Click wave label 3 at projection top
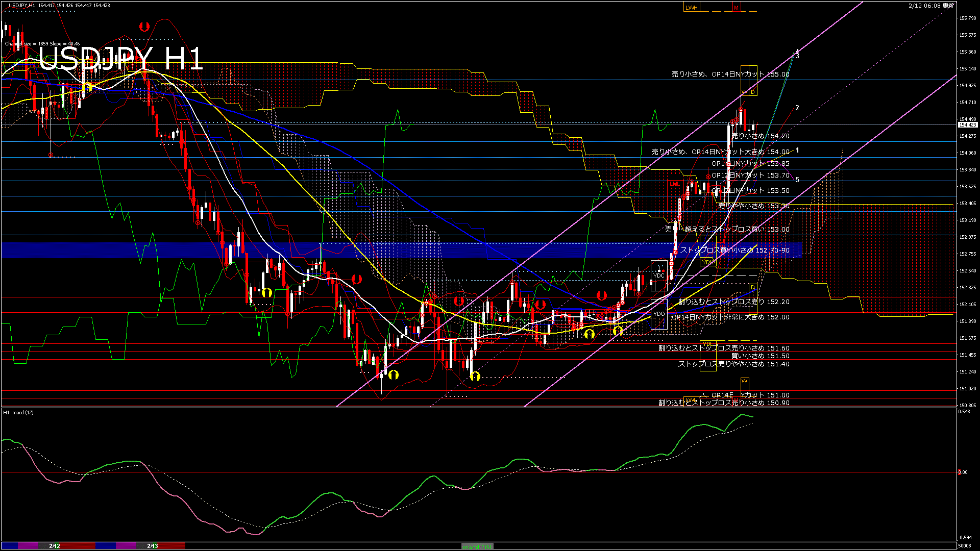 tap(797, 56)
